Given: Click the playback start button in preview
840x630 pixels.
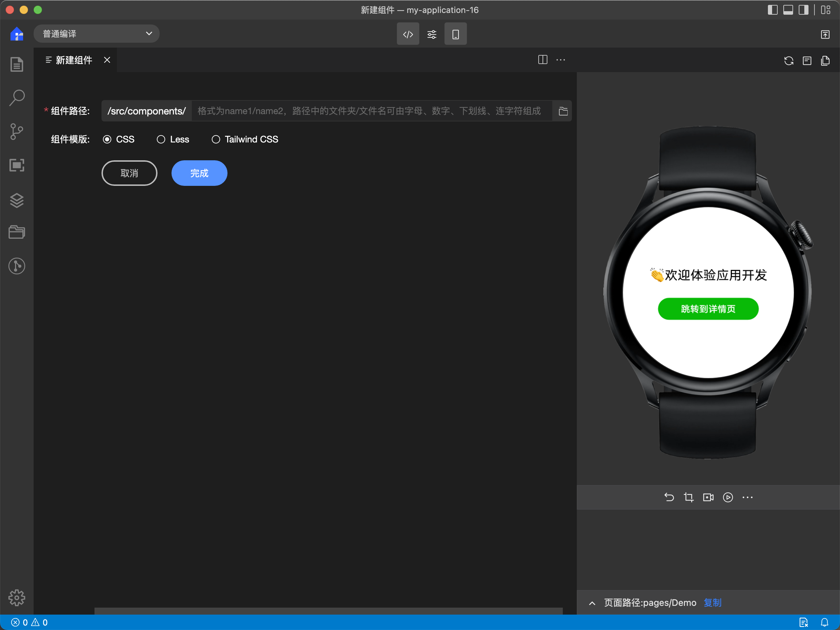Looking at the screenshot, I should (728, 497).
